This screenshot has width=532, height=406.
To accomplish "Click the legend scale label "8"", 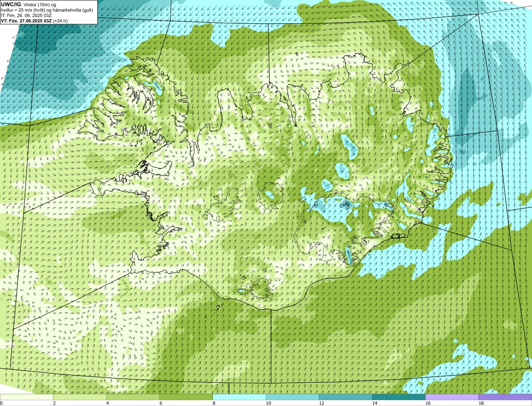I will [214, 403].
